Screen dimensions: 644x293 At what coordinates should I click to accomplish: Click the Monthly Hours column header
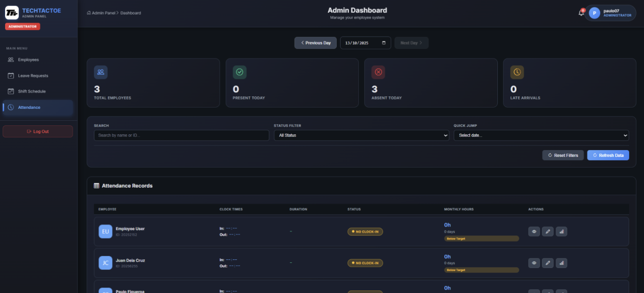click(459, 209)
